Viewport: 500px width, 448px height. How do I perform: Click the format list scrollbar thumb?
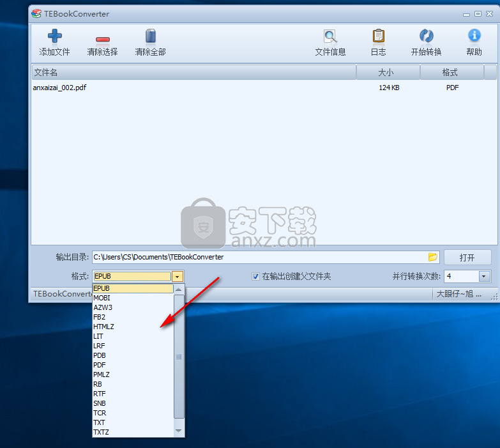[x=179, y=357]
